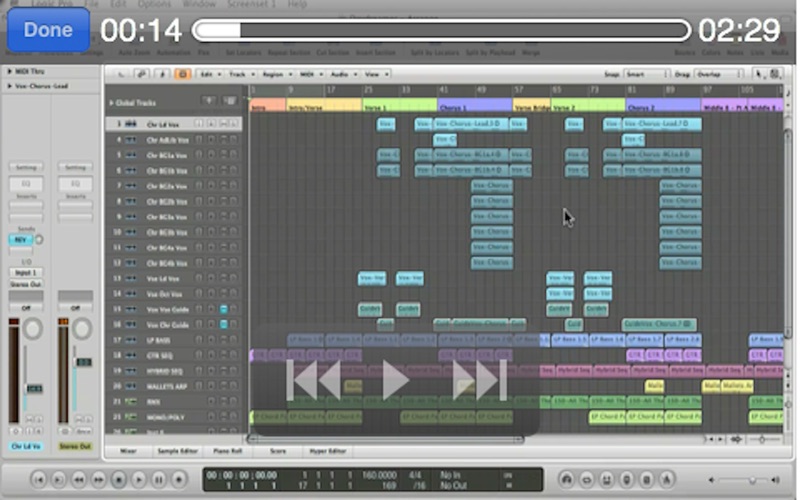Mute the RMX track
The image size is (800, 500).
(223, 402)
